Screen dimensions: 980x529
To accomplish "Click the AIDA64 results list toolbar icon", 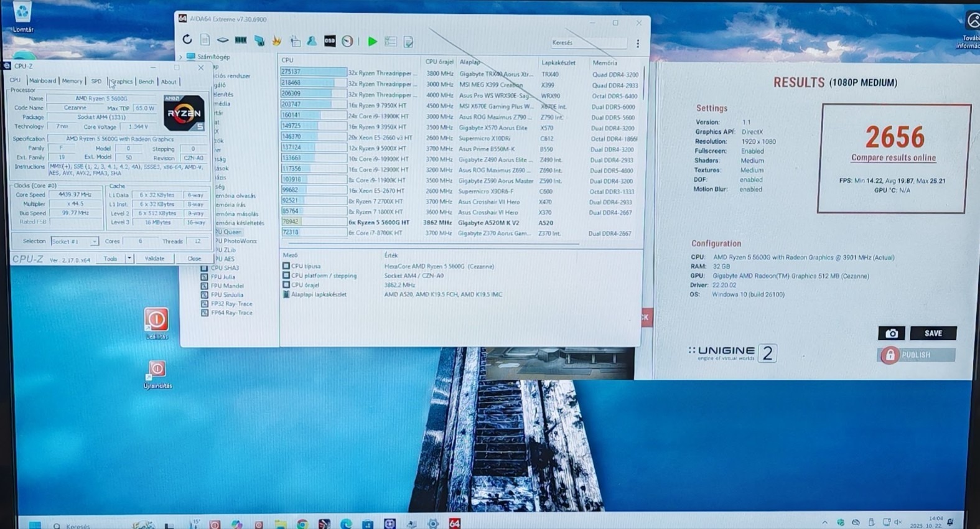I will click(x=390, y=42).
